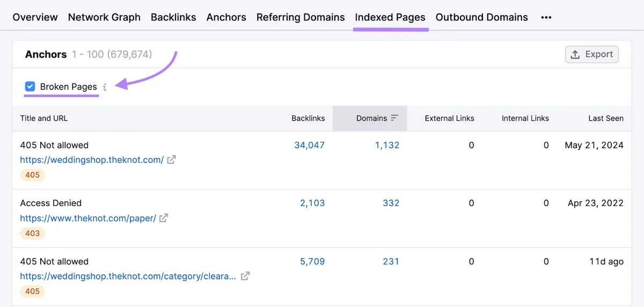Open external link icon for category/cleara… URL
The width and height of the screenshot is (644, 307).
pyautogui.click(x=245, y=276)
